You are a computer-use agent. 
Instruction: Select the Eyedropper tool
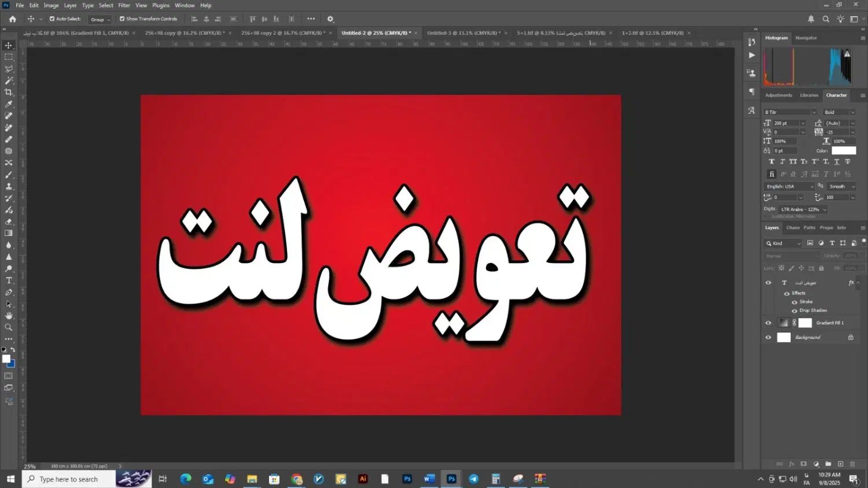pos(9,104)
